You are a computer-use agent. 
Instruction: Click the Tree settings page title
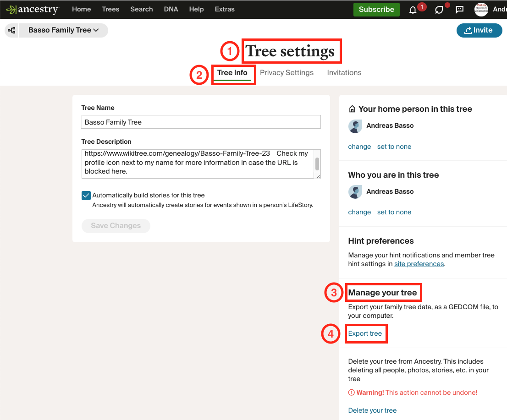(290, 51)
